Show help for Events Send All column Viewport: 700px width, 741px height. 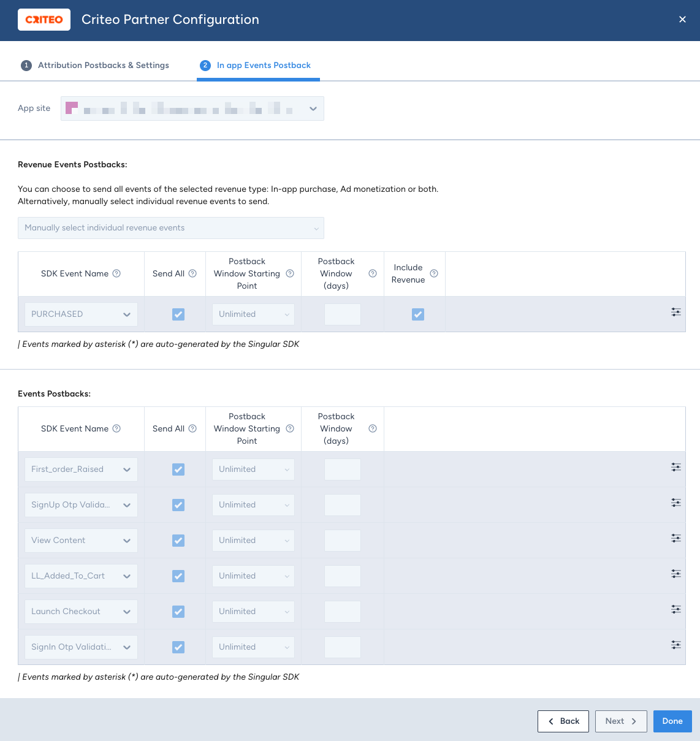192,428
